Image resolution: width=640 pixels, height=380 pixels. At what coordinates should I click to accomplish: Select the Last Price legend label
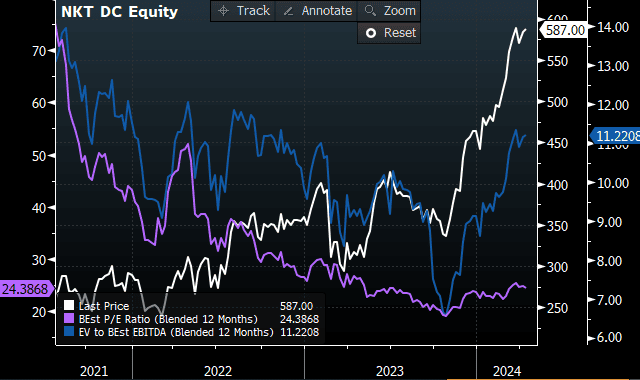[x=104, y=306]
